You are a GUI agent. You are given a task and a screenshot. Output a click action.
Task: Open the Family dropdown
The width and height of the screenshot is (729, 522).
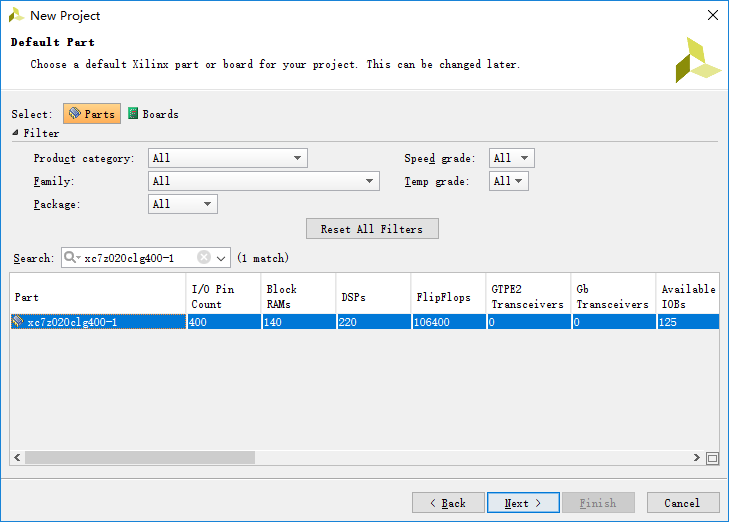coord(264,181)
